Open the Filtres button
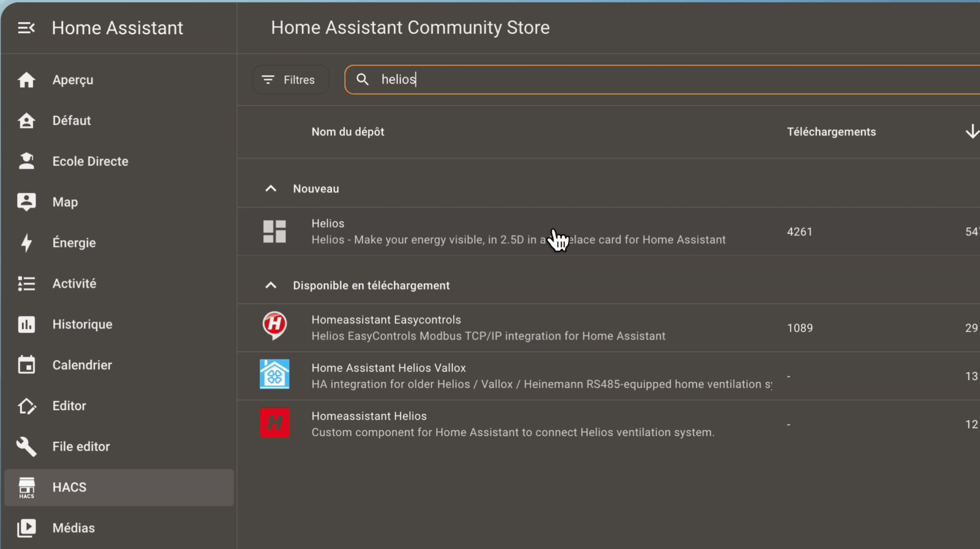The height and width of the screenshot is (549, 980). pyautogui.click(x=291, y=80)
